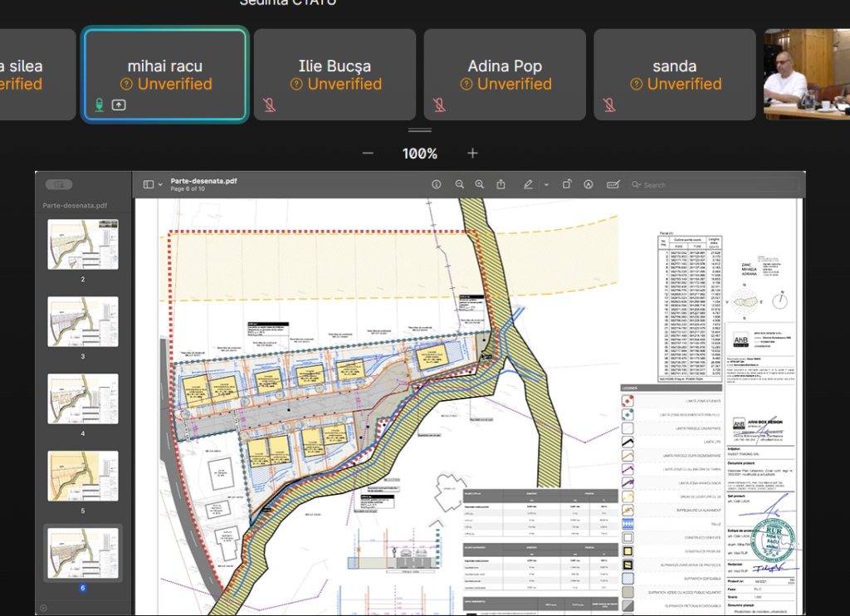Select the Ilie Bucșa participant tile
Screen dimensions: 850x616
[x=335, y=75]
